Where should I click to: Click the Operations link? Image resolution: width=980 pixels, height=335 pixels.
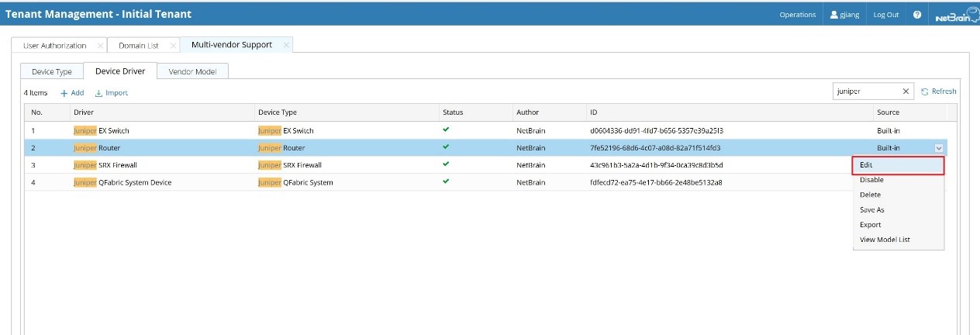(x=797, y=15)
